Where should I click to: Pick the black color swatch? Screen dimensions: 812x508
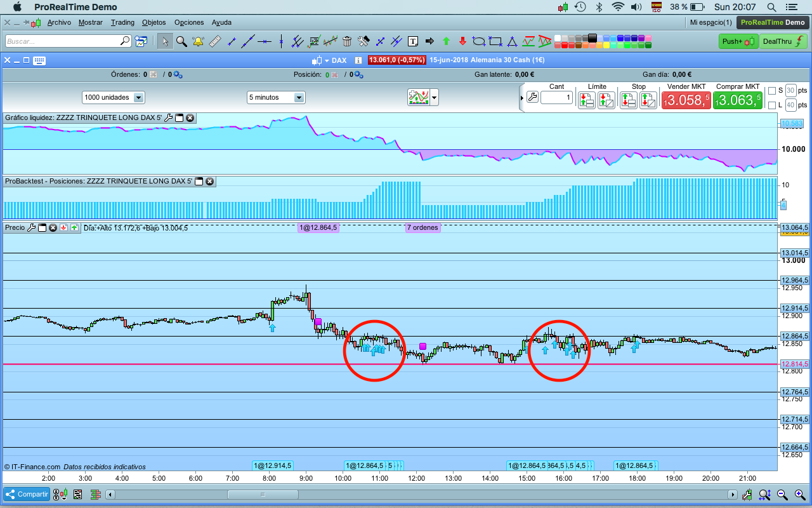pos(593,37)
